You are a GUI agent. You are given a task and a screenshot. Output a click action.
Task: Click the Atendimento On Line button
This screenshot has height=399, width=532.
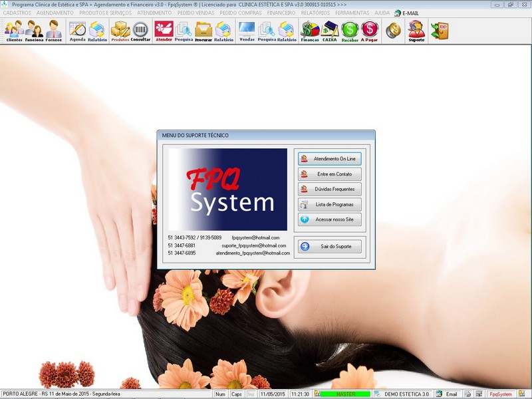coord(329,159)
